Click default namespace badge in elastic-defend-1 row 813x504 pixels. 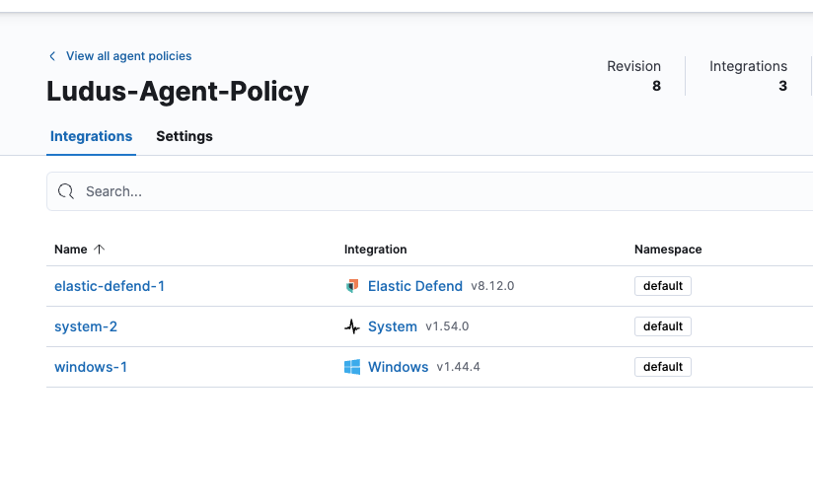663,286
